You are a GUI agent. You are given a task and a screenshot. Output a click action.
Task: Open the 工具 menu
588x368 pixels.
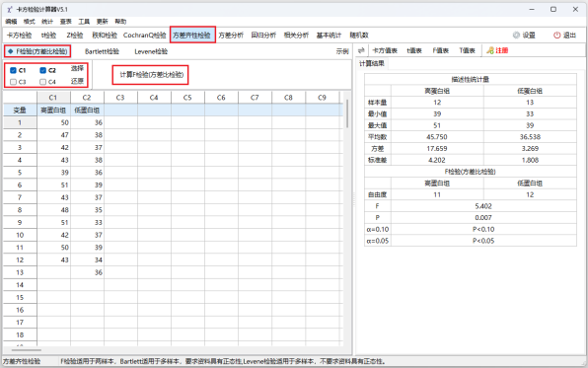pyautogui.click(x=84, y=22)
